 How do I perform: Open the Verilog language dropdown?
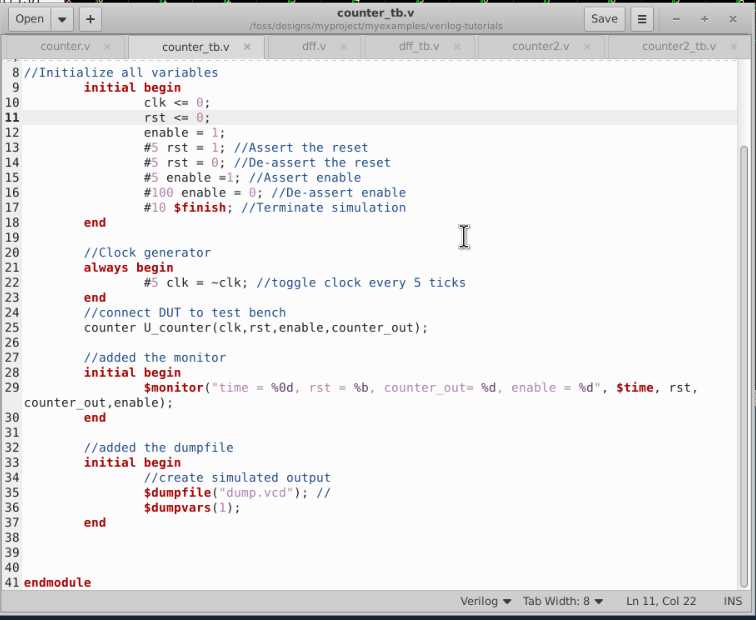(x=485, y=601)
